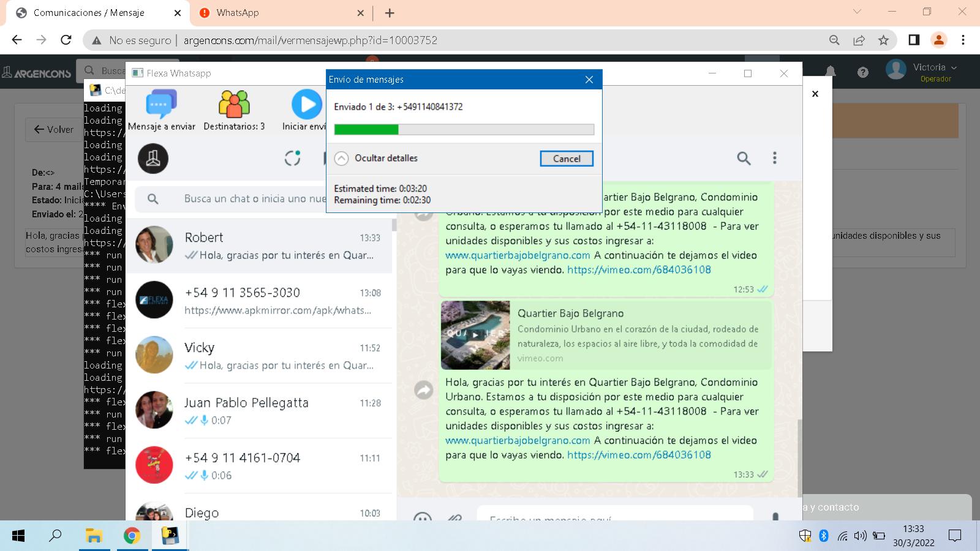This screenshot has height=551, width=980.
Task: Open chat with +54 9 11 3565-3030
Action: point(258,301)
